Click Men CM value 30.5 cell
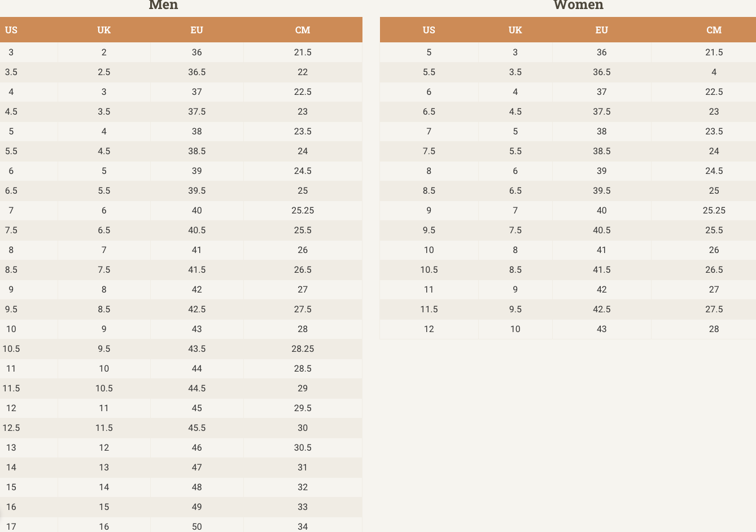This screenshot has width=756, height=532. [x=303, y=448]
